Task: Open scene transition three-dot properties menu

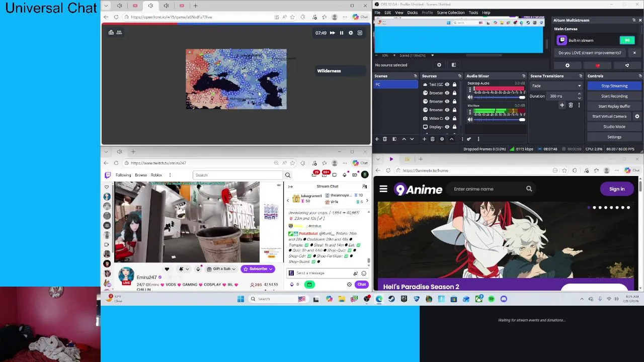Action: (x=579, y=105)
